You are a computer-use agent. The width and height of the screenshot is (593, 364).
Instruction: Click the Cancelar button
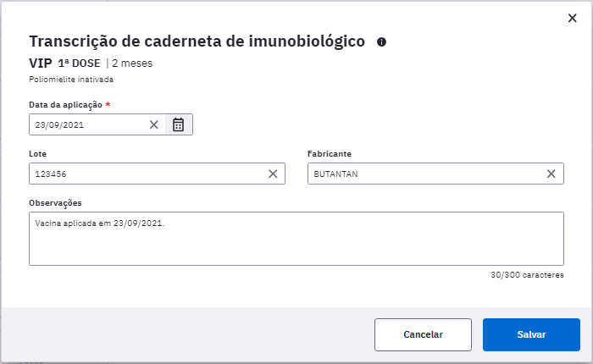click(423, 334)
